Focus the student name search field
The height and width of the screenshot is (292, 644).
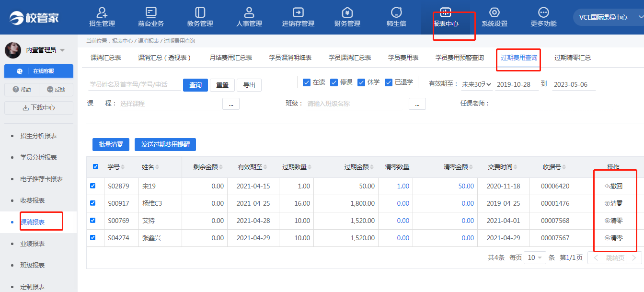tap(134, 84)
